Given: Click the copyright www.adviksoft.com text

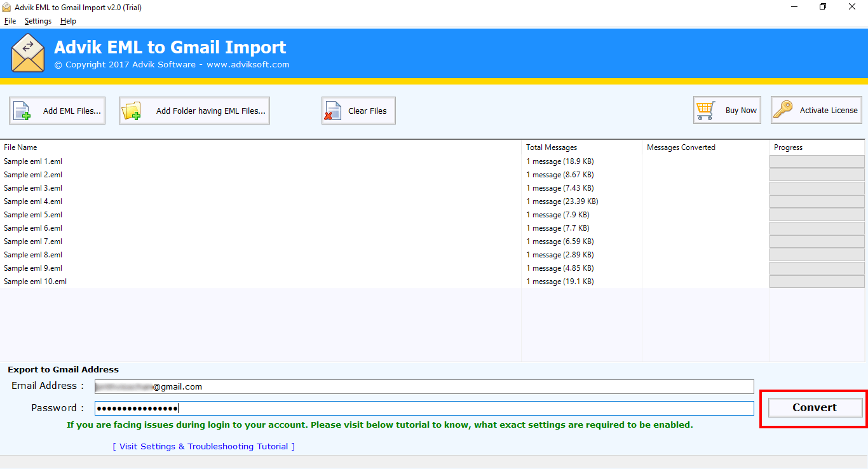Looking at the screenshot, I should pyautogui.click(x=172, y=64).
